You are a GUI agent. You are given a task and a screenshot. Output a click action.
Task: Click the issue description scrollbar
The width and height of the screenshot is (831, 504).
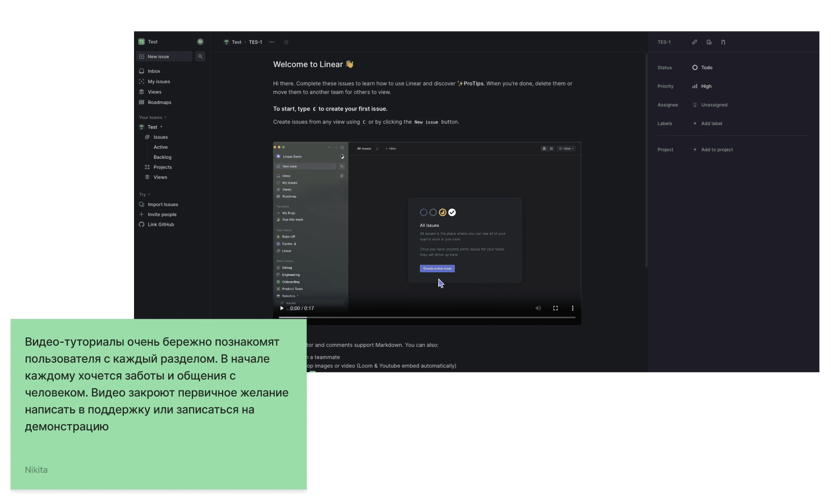(646, 160)
